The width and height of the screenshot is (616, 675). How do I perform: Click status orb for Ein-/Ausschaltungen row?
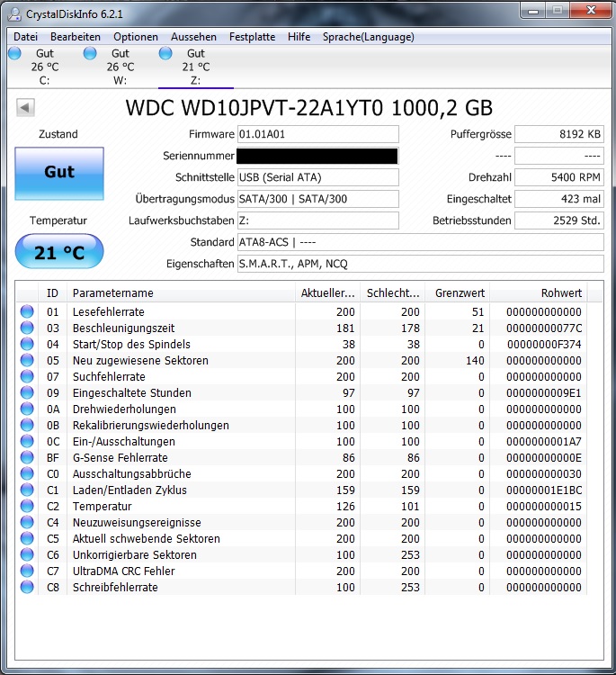tap(27, 441)
